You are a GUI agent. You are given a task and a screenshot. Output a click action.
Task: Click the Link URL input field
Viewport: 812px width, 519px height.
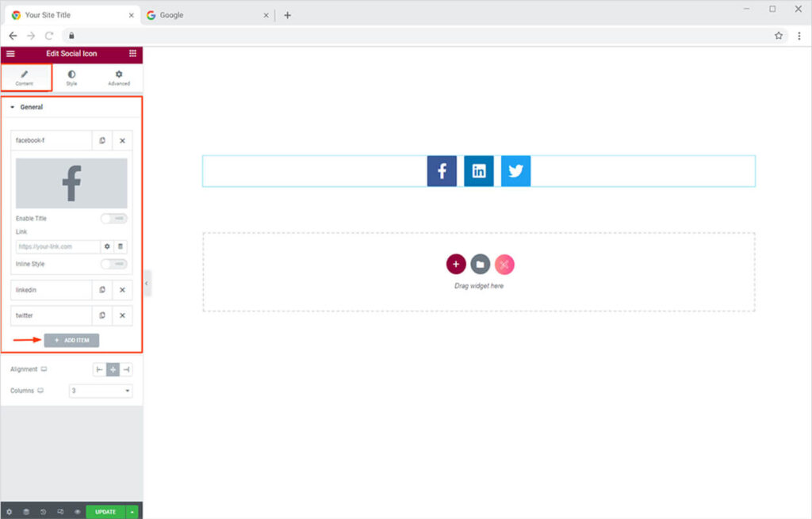(x=56, y=246)
